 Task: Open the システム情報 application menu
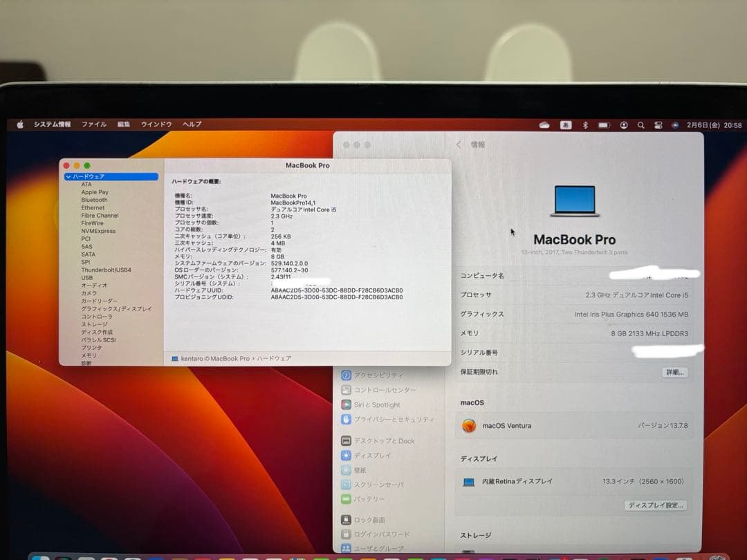pyautogui.click(x=52, y=124)
